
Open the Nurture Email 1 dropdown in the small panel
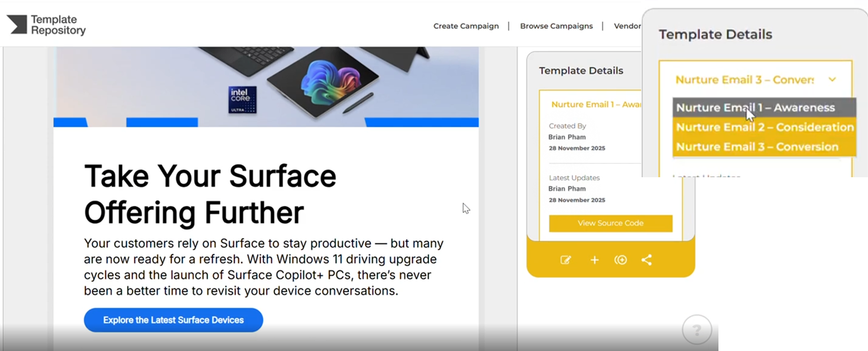click(x=596, y=104)
